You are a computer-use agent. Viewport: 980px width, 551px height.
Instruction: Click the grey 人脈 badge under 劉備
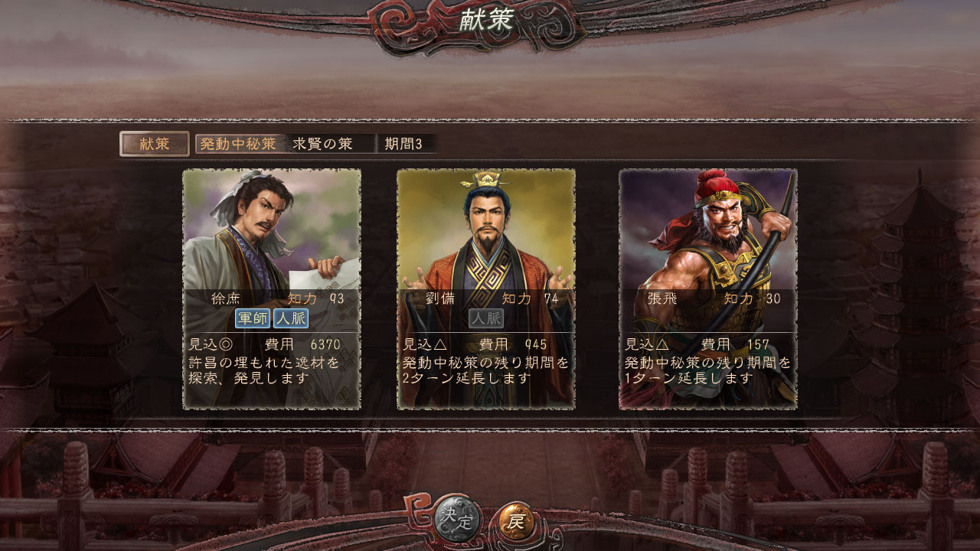coord(486,318)
